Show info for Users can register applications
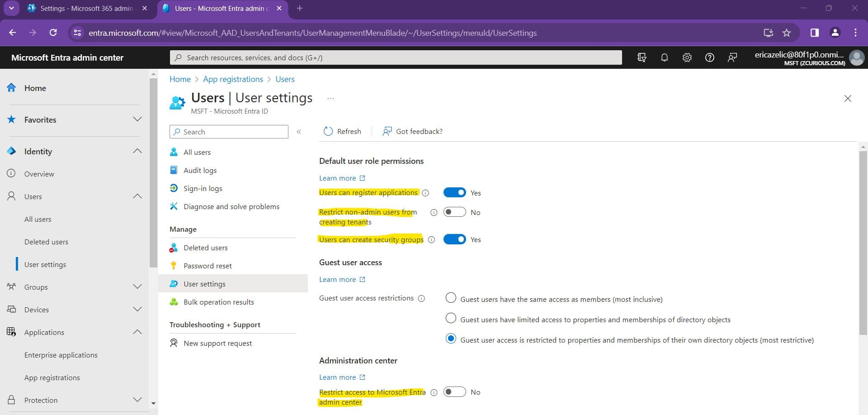The width and height of the screenshot is (868, 415). [425, 193]
